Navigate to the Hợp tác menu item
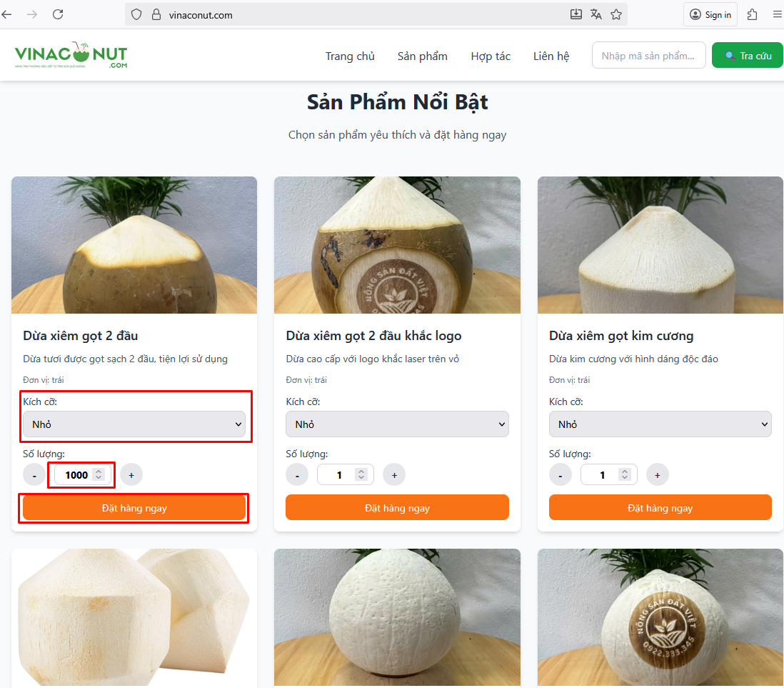 491,56
